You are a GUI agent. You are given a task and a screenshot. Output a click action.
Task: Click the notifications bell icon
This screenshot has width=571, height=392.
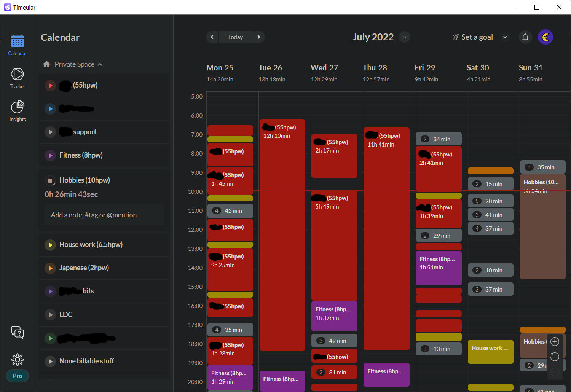point(525,37)
